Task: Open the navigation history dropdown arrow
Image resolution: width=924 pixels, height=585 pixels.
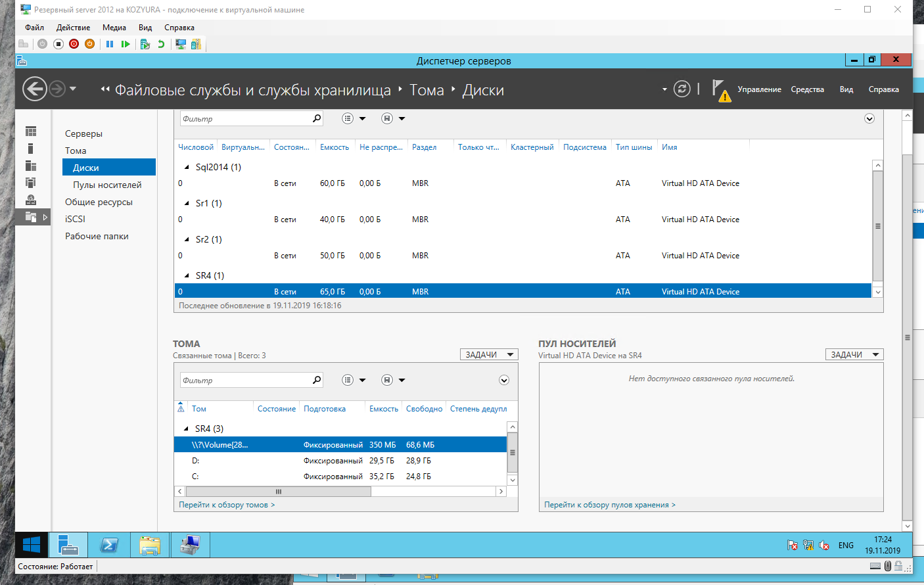Action: click(73, 89)
